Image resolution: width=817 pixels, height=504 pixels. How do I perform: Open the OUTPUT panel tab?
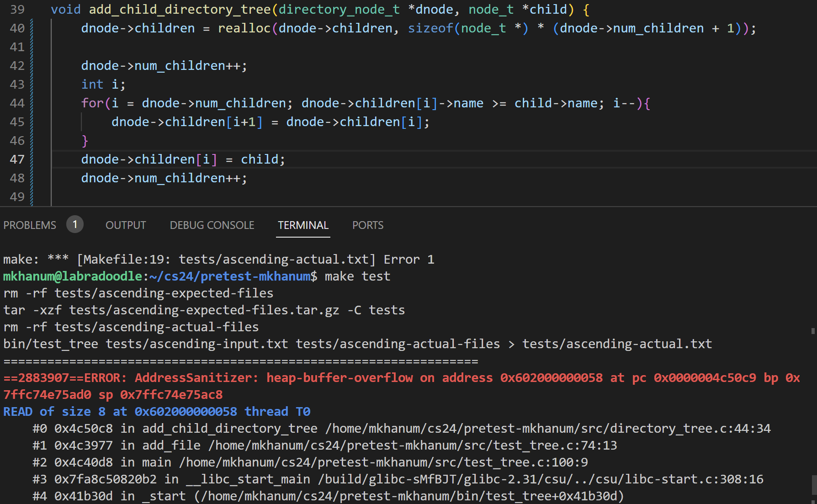tap(126, 225)
